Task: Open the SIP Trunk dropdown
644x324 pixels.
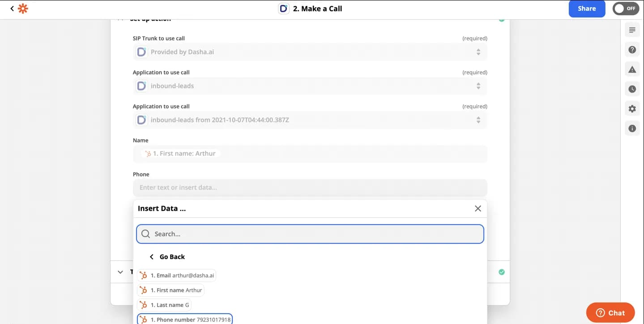Action: point(310,52)
